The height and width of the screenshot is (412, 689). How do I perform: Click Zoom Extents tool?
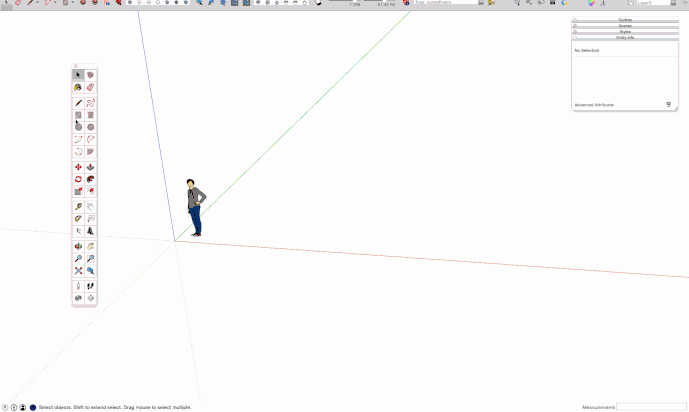tap(78, 271)
